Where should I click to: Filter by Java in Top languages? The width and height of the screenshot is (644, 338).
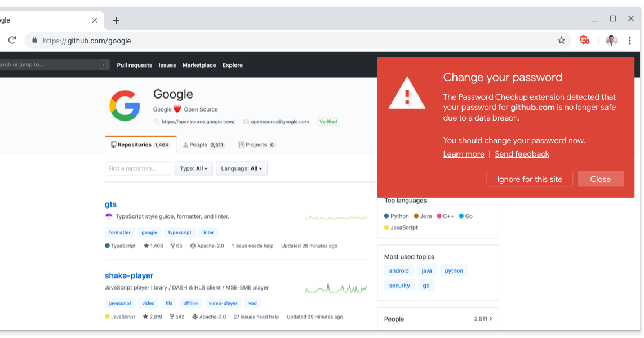pos(423,216)
